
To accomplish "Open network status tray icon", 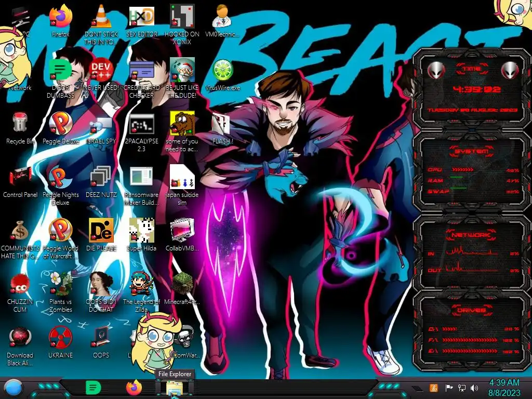I will (x=462, y=388).
